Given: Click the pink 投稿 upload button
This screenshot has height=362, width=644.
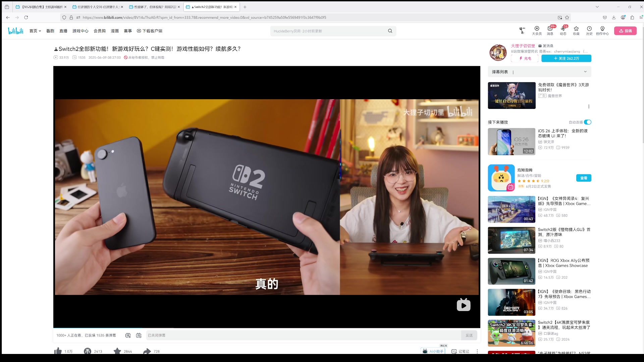Looking at the screenshot, I should pyautogui.click(x=625, y=31).
